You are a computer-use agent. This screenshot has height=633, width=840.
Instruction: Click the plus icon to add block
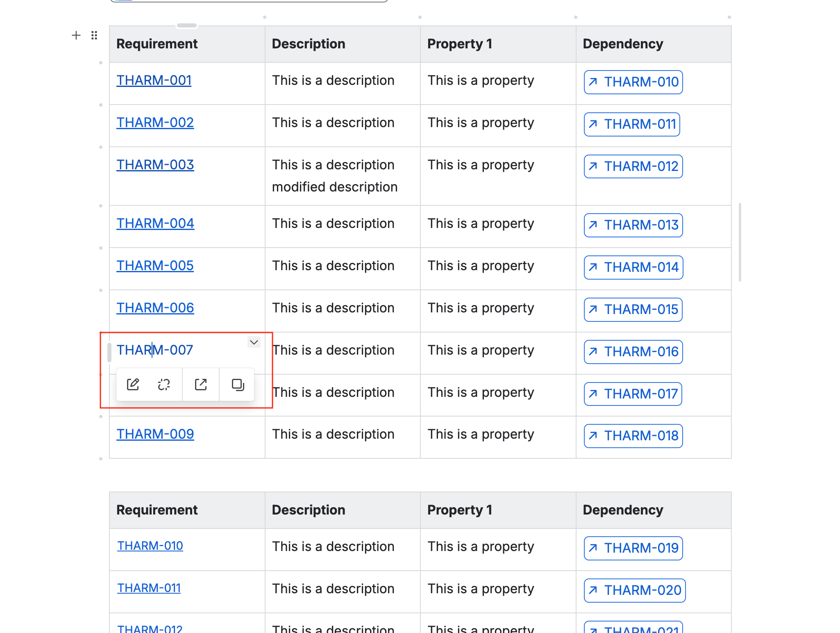pos(76,35)
